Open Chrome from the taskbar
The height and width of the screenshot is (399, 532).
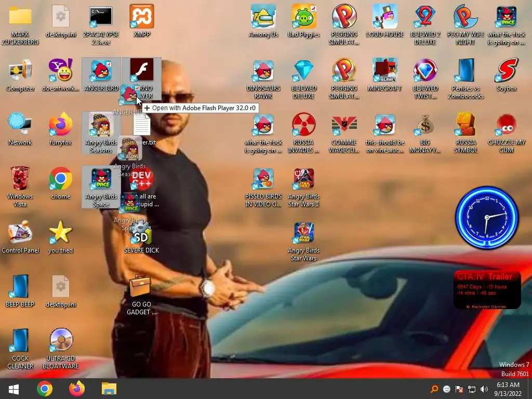tap(45, 389)
